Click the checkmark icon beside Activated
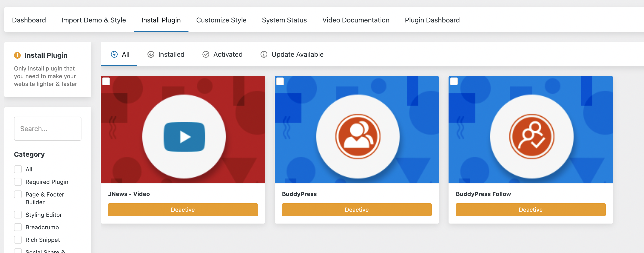Viewport: 644px width, 253px height. (x=206, y=54)
